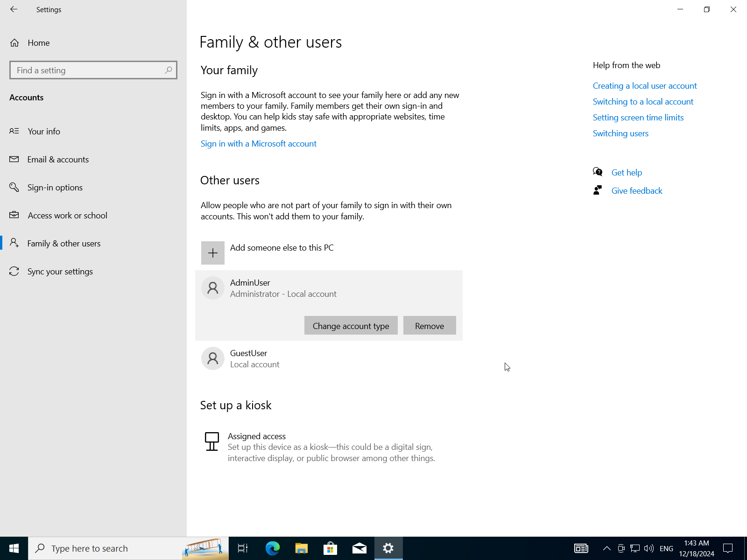Open the Home page icon
The height and width of the screenshot is (560, 747).
(x=14, y=43)
